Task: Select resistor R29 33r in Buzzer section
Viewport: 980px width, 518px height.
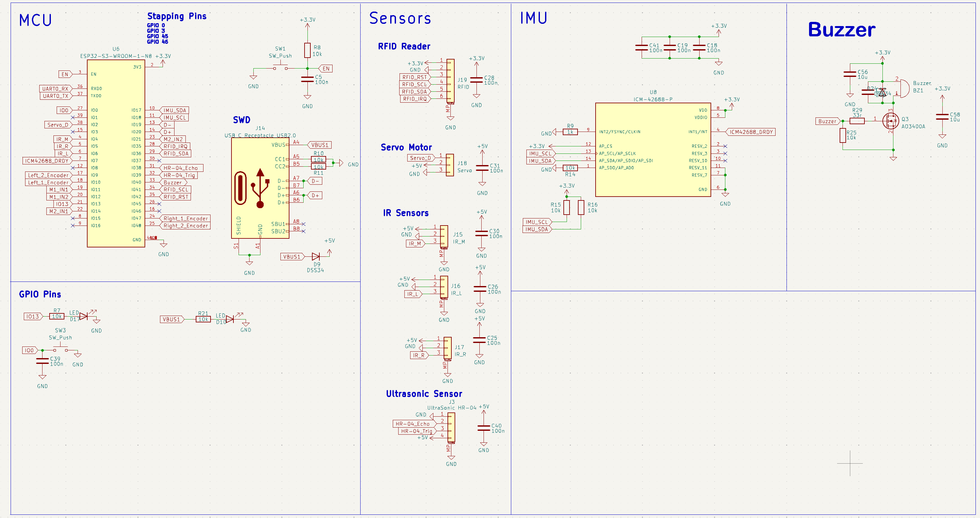Action: coord(857,121)
